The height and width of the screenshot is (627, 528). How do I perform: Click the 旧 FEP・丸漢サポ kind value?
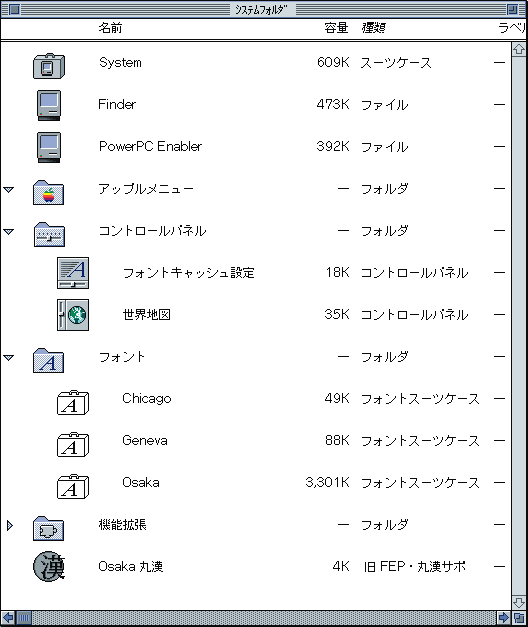click(415, 567)
